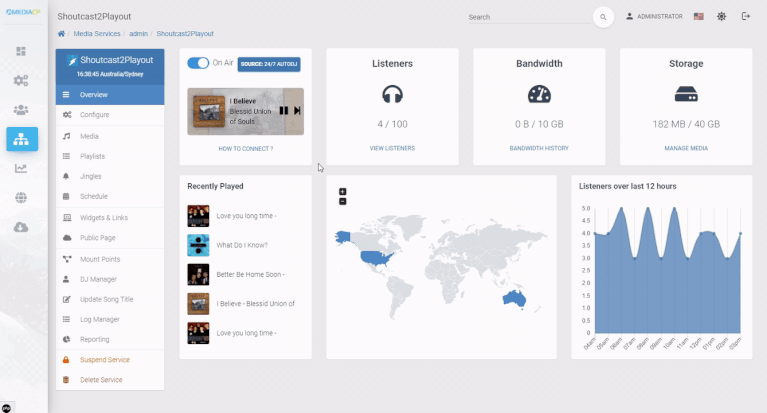The height and width of the screenshot is (413, 767).
Task: Open the dashboard grid icon in sidebar
Action: [x=21, y=51]
